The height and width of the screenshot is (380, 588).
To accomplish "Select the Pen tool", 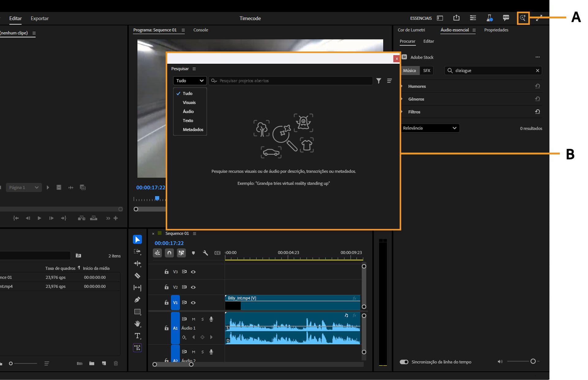I will click(x=137, y=299).
